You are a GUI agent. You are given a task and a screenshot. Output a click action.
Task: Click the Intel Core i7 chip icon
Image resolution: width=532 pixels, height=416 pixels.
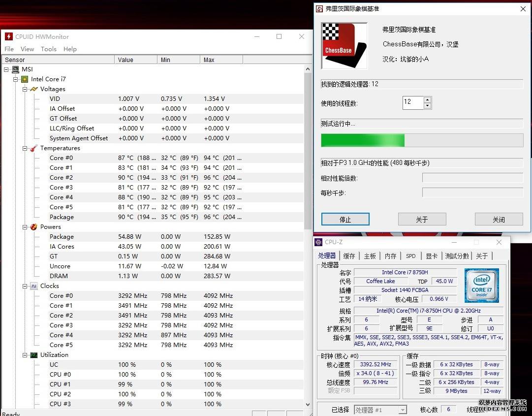pyautogui.click(x=25, y=79)
